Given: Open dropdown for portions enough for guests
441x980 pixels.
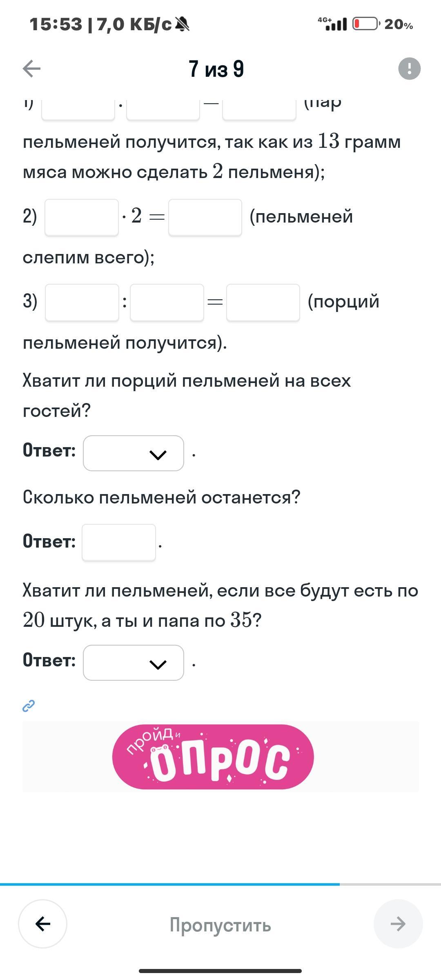Looking at the screenshot, I should coord(134,453).
